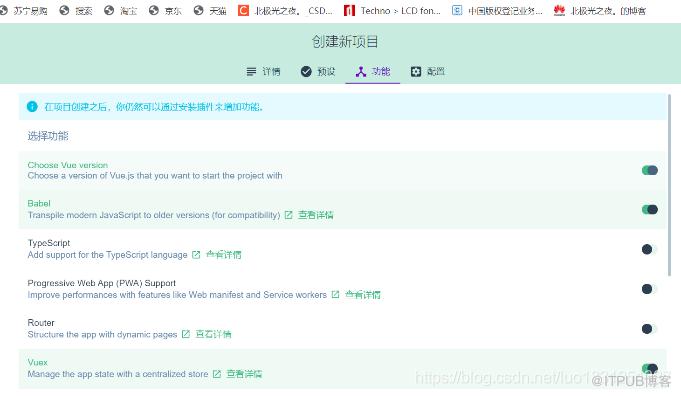
Task: Switch to the 配置 tab
Action: click(428, 72)
